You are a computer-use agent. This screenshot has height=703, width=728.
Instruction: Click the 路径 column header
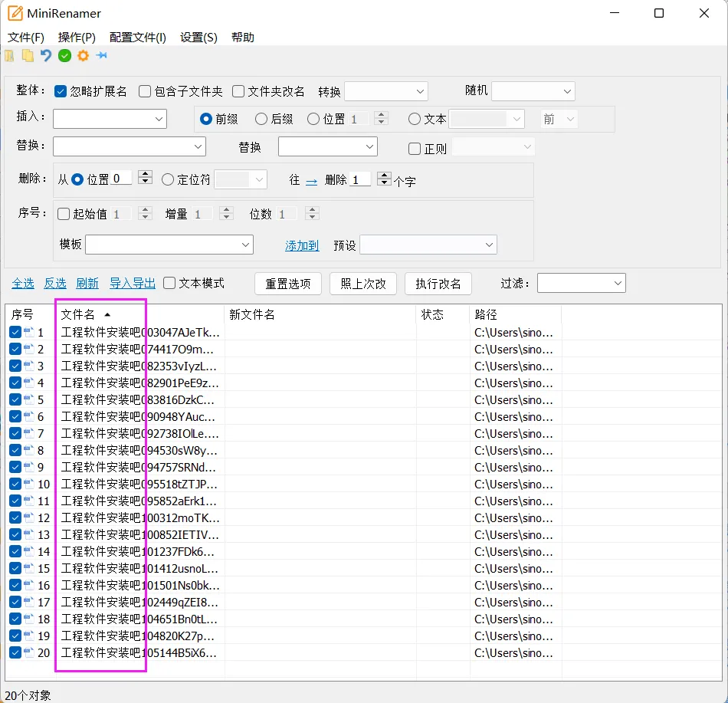pos(516,315)
